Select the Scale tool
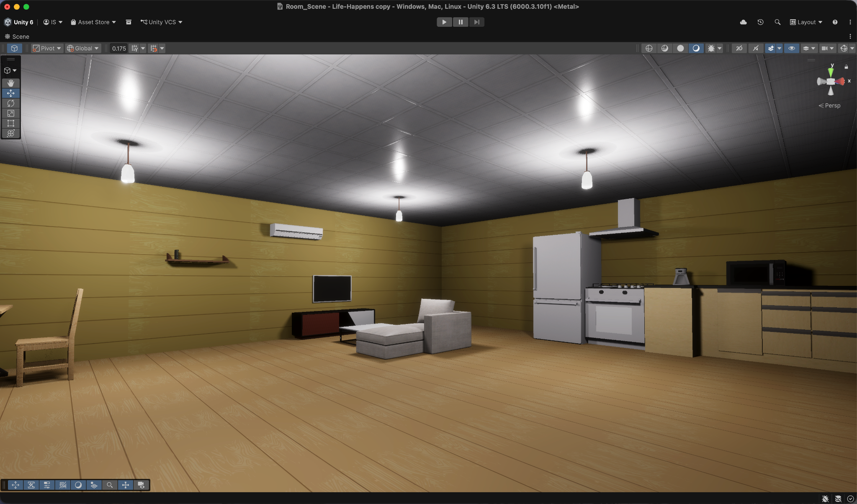Viewport: 857px width, 504px height. tap(11, 113)
